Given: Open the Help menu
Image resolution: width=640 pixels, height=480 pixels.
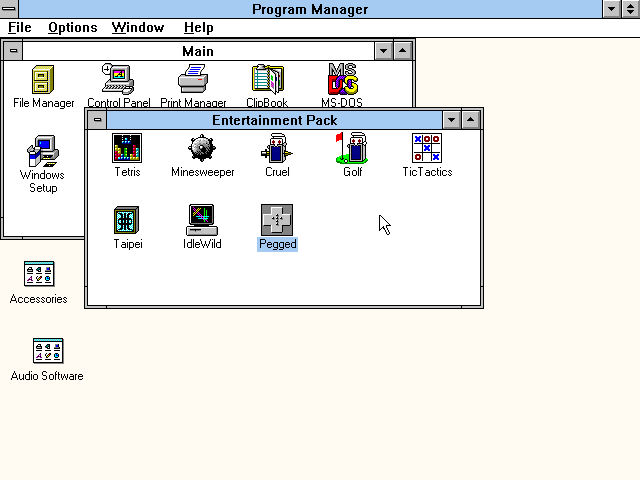Looking at the screenshot, I should 198,28.
